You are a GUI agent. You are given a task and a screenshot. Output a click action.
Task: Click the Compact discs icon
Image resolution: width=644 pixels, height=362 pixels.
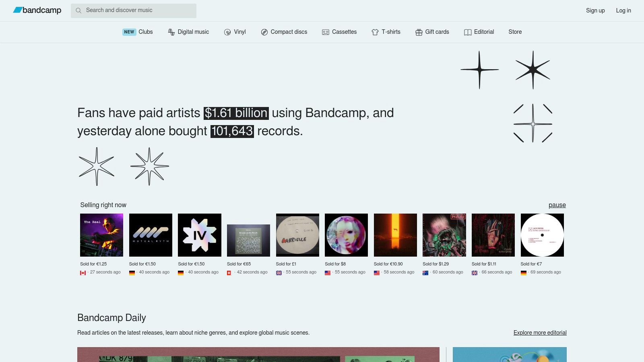(x=264, y=32)
